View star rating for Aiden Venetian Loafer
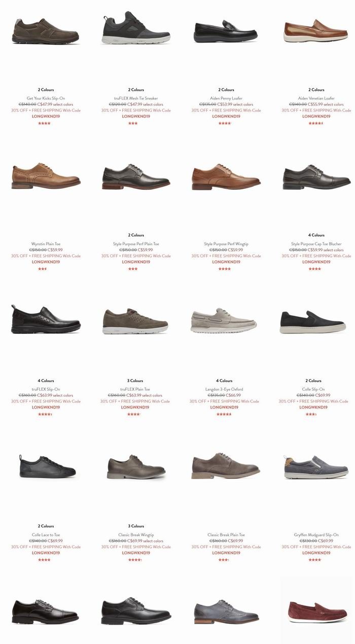The image size is (355, 644). [x=316, y=123]
